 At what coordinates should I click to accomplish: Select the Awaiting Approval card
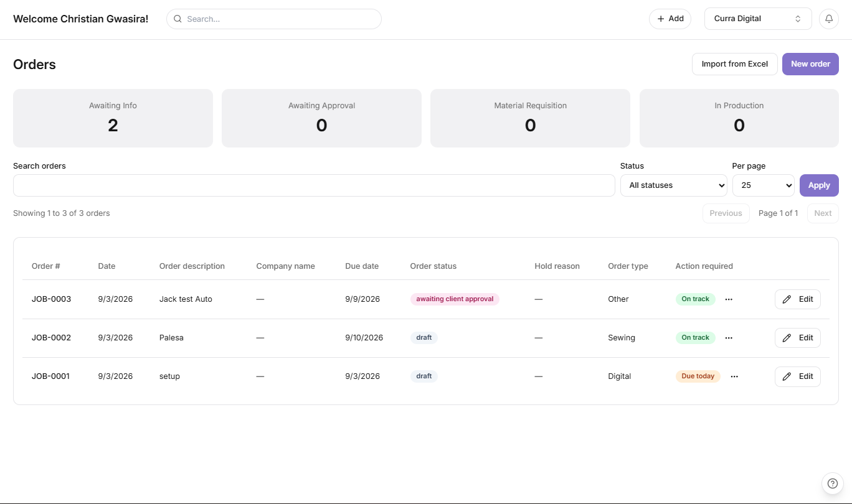[x=321, y=118]
